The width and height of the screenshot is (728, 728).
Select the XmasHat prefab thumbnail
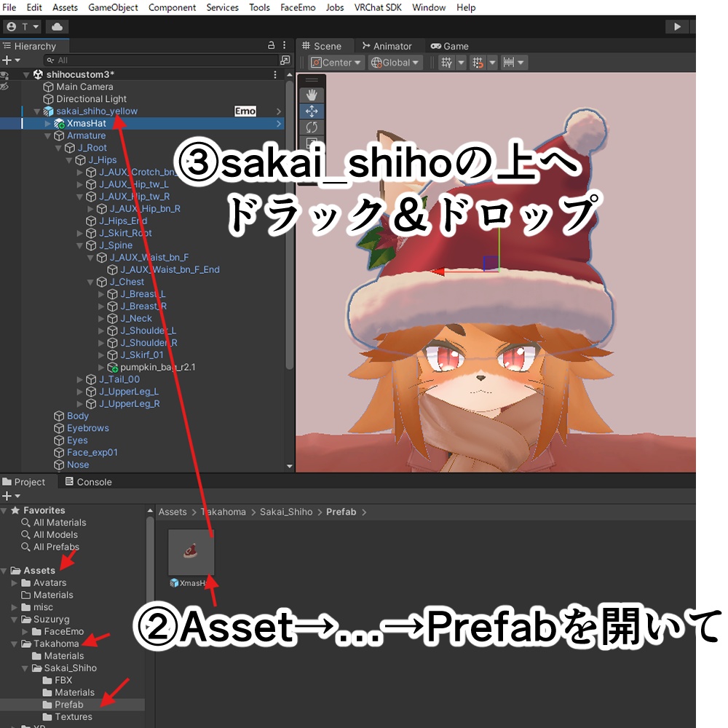point(191,552)
